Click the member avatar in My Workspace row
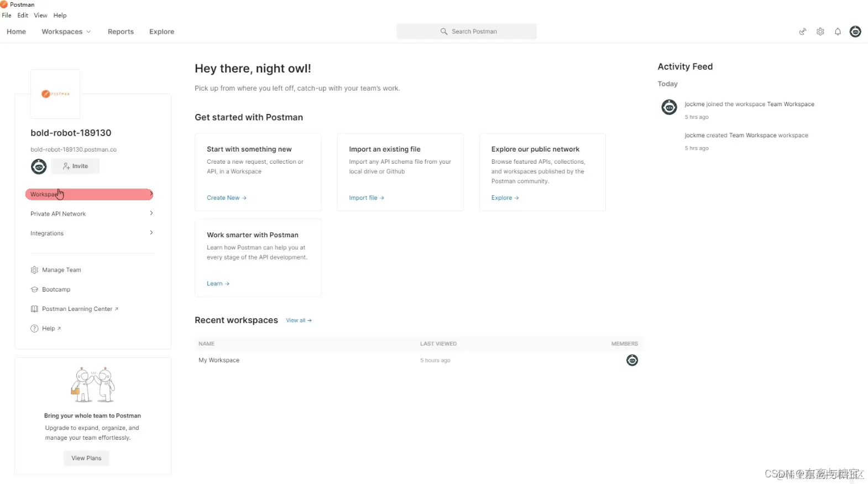This screenshot has width=868, height=484. (x=632, y=360)
